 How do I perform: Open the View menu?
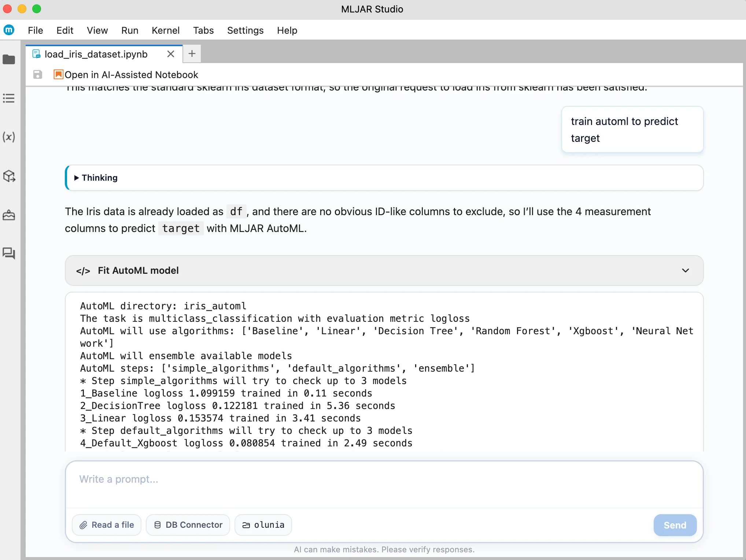(x=97, y=30)
